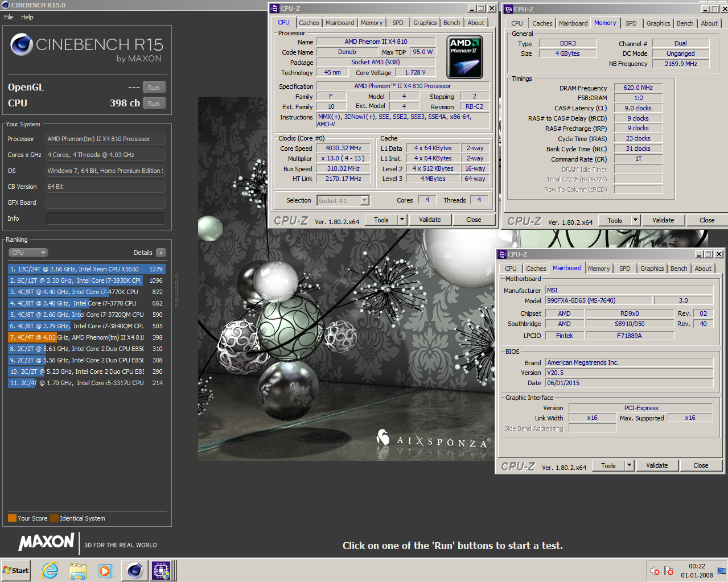Click the Start button
728x582 pixels.
(x=16, y=570)
